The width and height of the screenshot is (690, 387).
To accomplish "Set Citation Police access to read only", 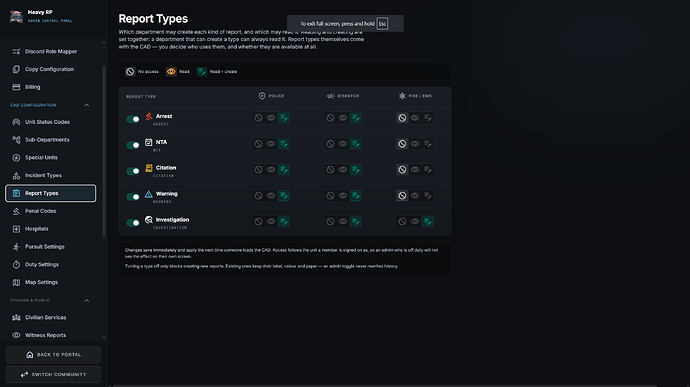I will coord(271,170).
